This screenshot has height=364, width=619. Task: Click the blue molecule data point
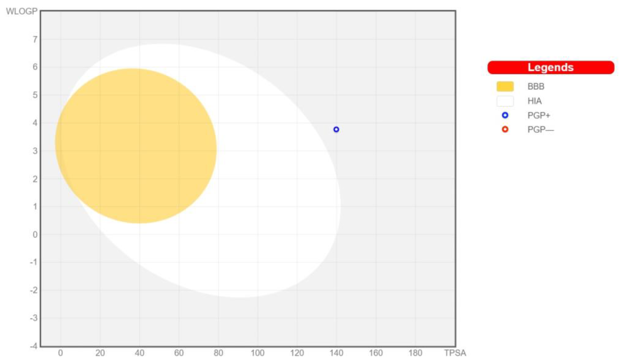point(336,130)
